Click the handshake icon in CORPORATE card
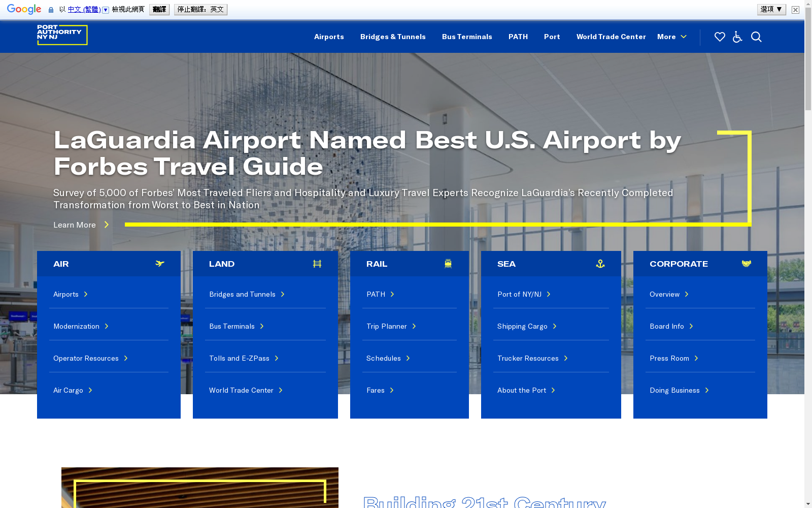 (x=746, y=264)
